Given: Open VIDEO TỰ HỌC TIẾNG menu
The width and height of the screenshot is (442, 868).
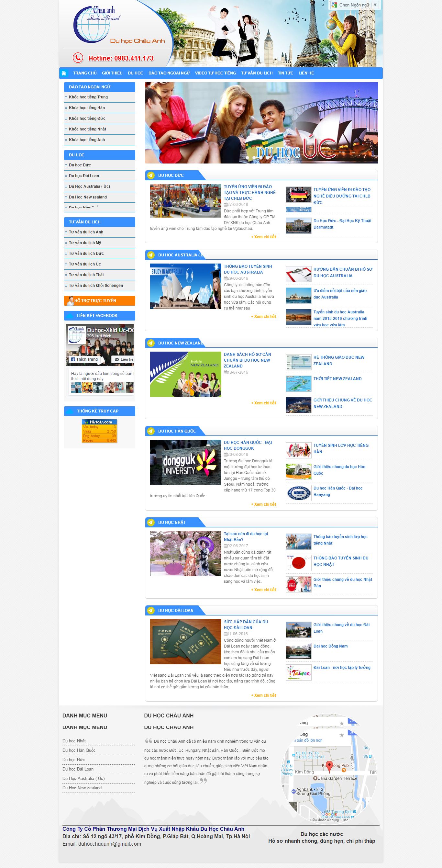Looking at the screenshot, I should [215, 73].
